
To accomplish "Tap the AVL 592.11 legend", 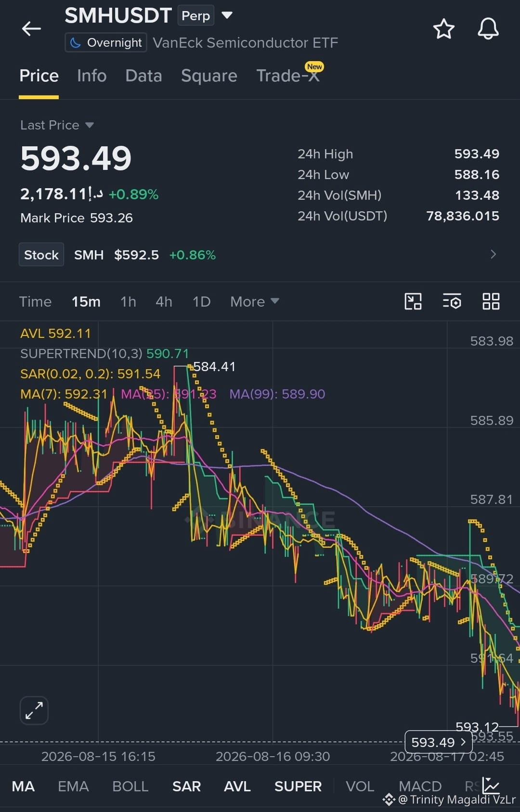I will pos(55,333).
